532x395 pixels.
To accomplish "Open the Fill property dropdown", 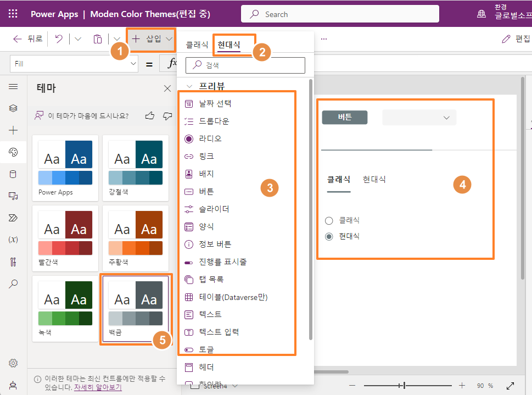I will (x=133, y=64).
